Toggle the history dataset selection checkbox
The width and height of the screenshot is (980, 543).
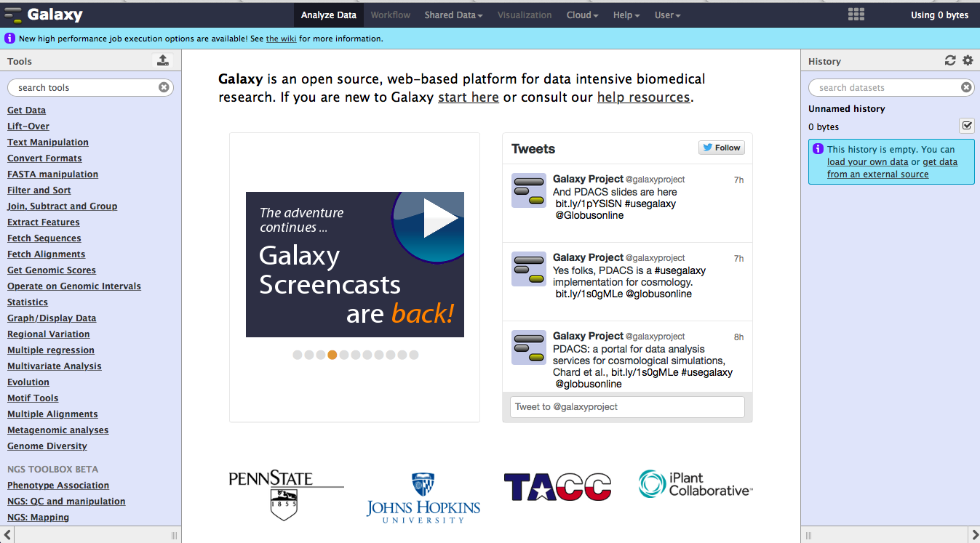pos(966,126)
